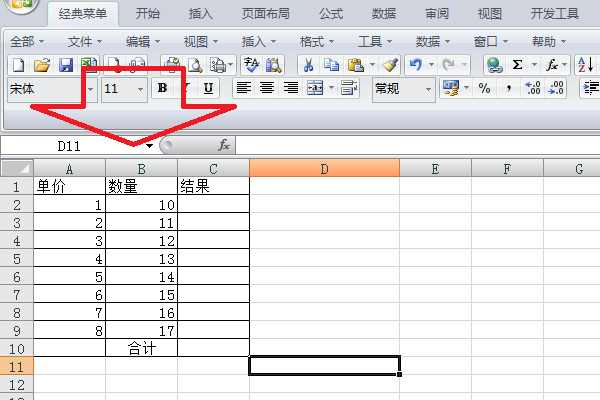
Task: Click the Office button orb
Action: (x=21, y=5)
